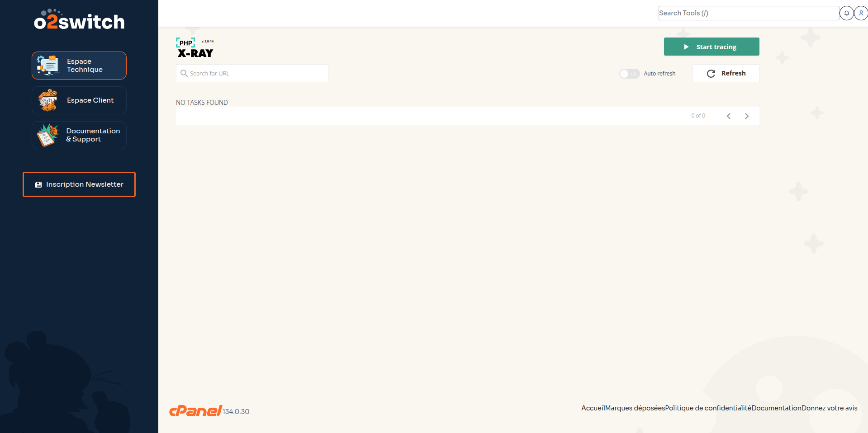Click Start tracing button

pos(711,47)
